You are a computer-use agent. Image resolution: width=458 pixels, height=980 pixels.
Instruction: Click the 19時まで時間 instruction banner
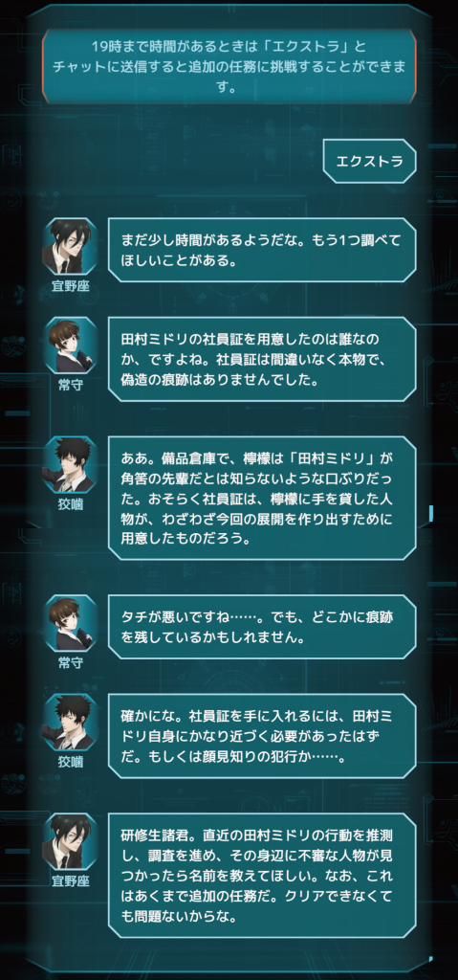click(229, 67)
